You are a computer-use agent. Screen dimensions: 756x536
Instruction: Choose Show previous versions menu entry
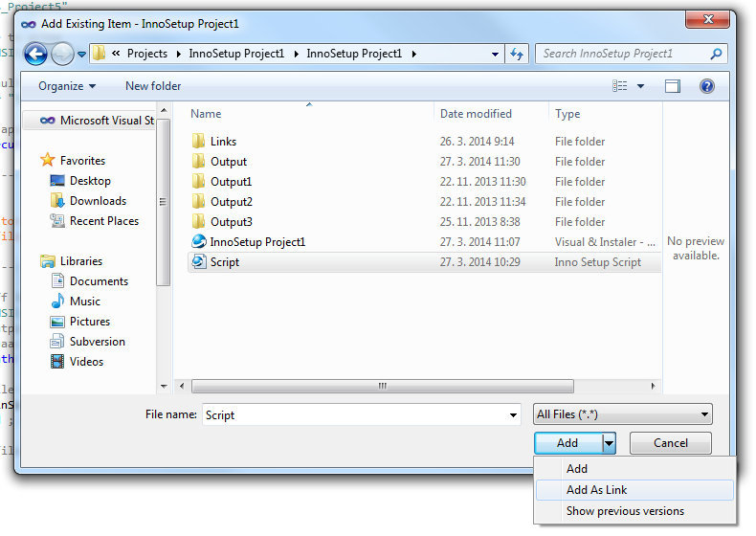[x=634, y=511]
